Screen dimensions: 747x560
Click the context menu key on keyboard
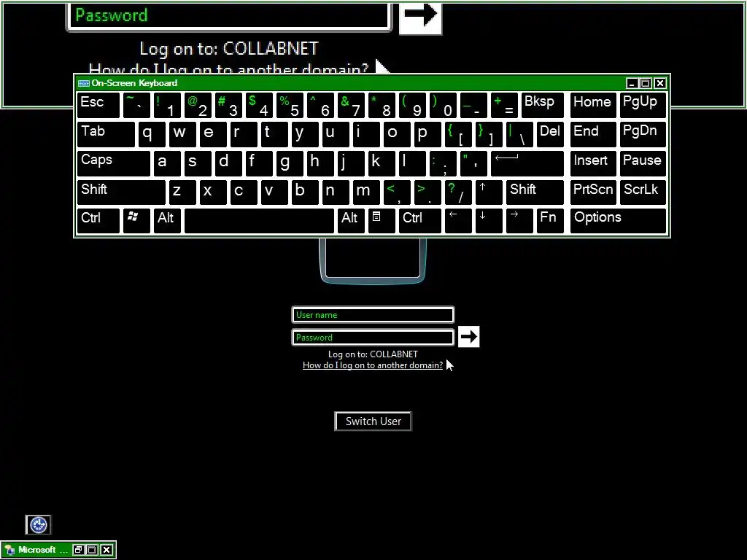pos(382,221)
